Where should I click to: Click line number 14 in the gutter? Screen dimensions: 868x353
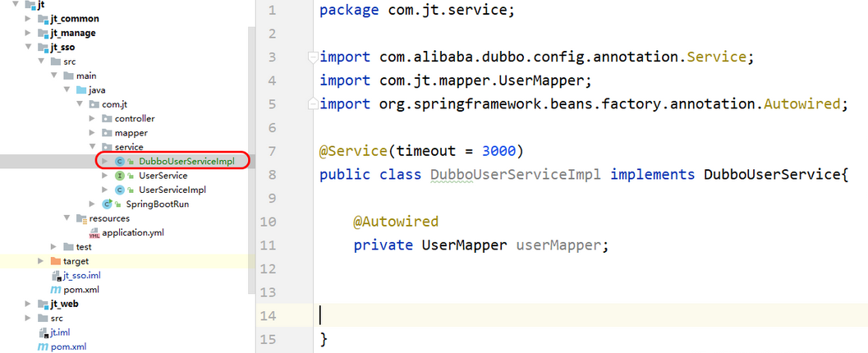click(x=268, y=315)
